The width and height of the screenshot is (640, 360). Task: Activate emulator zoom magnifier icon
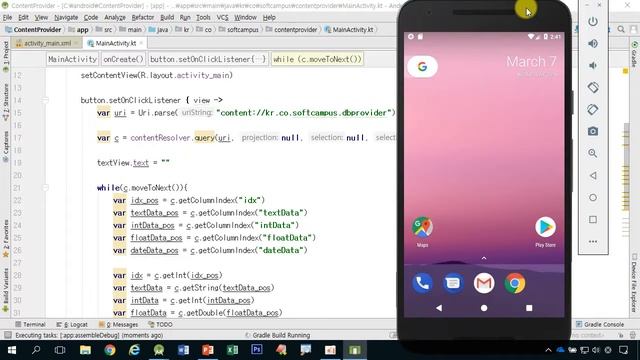tap(593, 153)
